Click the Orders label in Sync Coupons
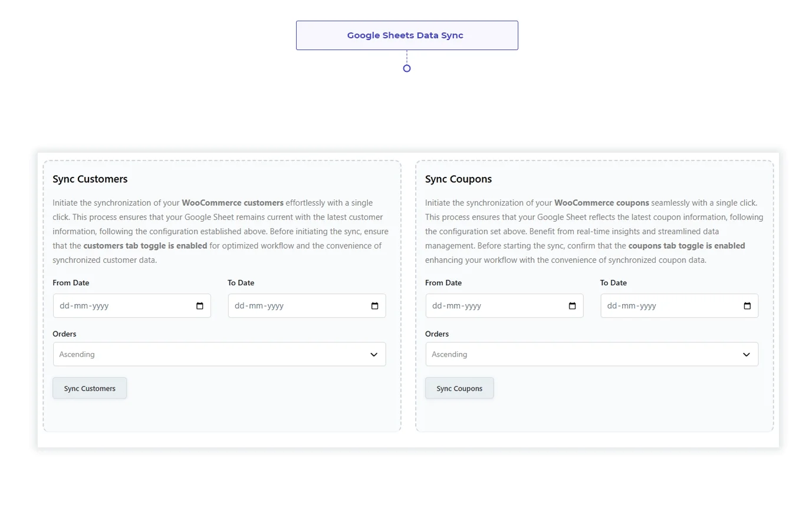 pos(437,334)
